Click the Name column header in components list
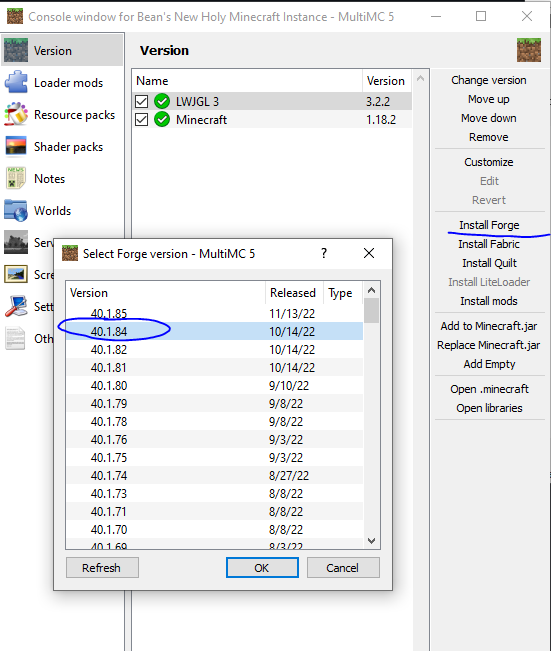Screen dimensions: 551x651 [247, 81]
